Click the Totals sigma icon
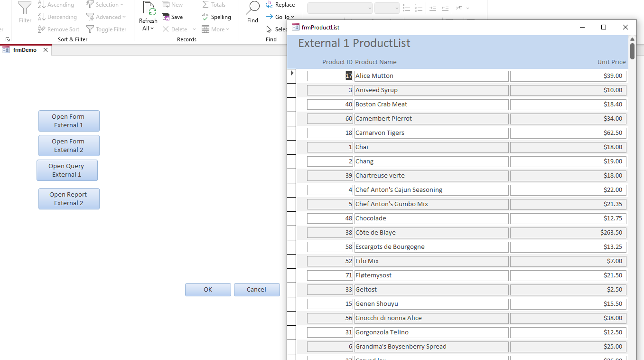644x360 pixels. coord(205,5)
